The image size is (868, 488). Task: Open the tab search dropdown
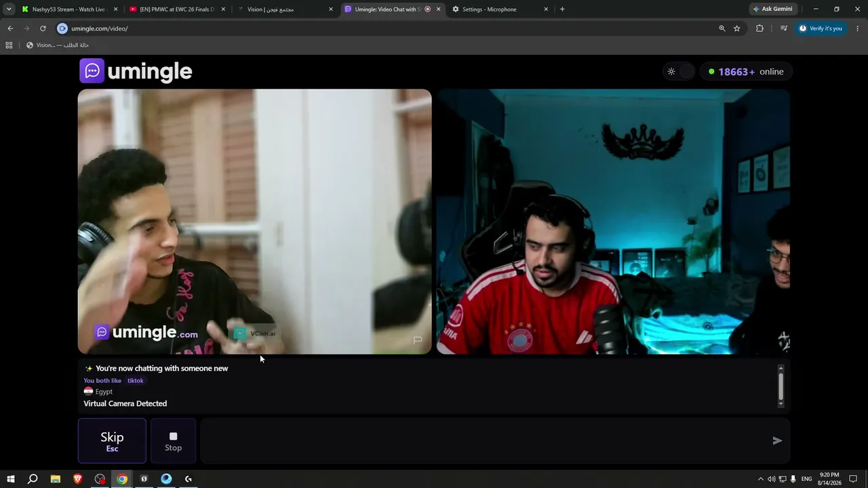(x=9, y=9)
